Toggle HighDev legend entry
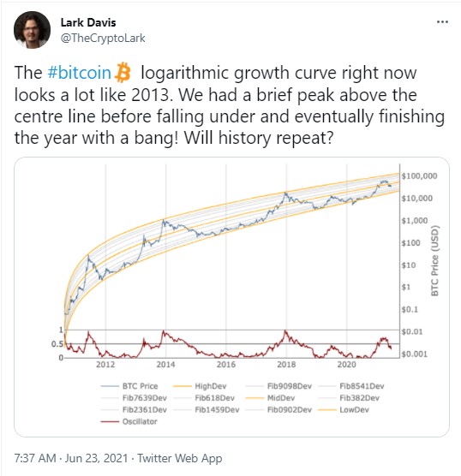The height and width of the screenshot is (476, 461). tap(200, 386)
